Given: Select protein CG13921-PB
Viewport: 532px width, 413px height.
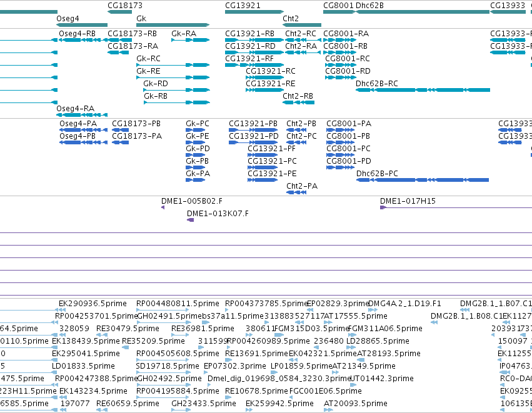Looking at the screenshot, I should [x=253, y=130].
